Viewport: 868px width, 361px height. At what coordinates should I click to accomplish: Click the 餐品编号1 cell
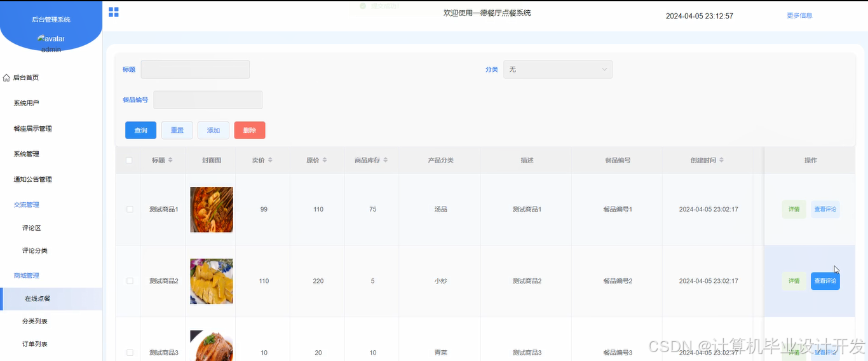click(618, 209)
